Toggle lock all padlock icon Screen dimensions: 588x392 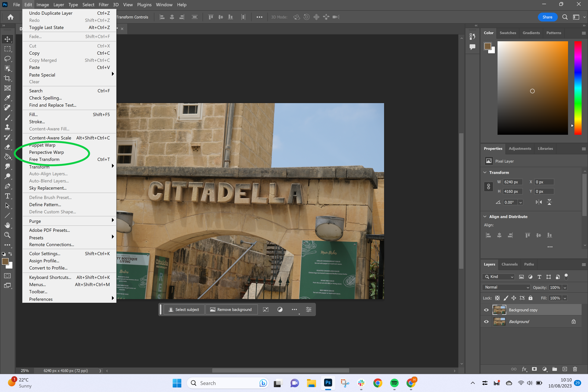point(531,298)
